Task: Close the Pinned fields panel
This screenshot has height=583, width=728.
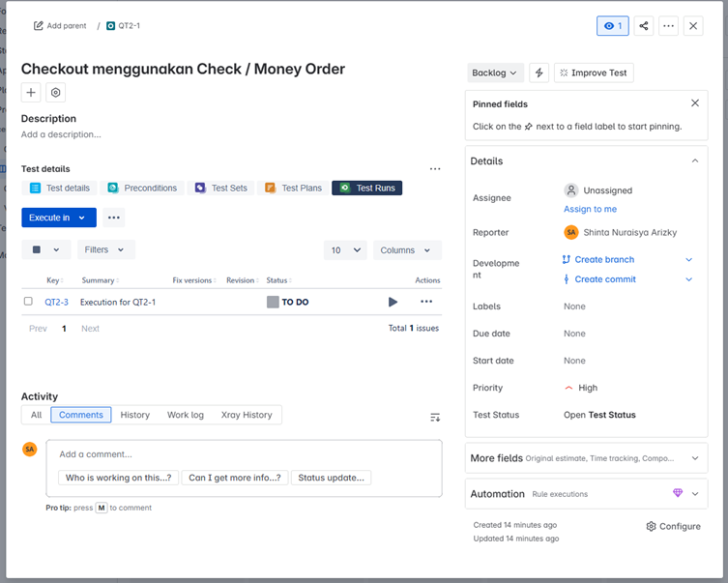Action: click(x=694, y=103)
